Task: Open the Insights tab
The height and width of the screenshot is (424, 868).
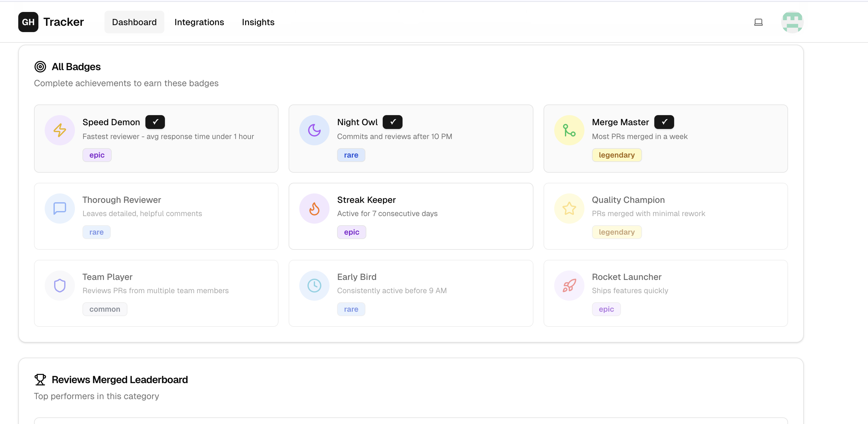Action: click(x=258, y=22)
